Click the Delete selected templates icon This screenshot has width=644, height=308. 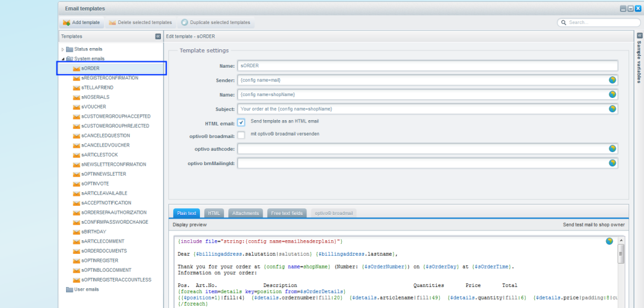[x=112, y=23]
